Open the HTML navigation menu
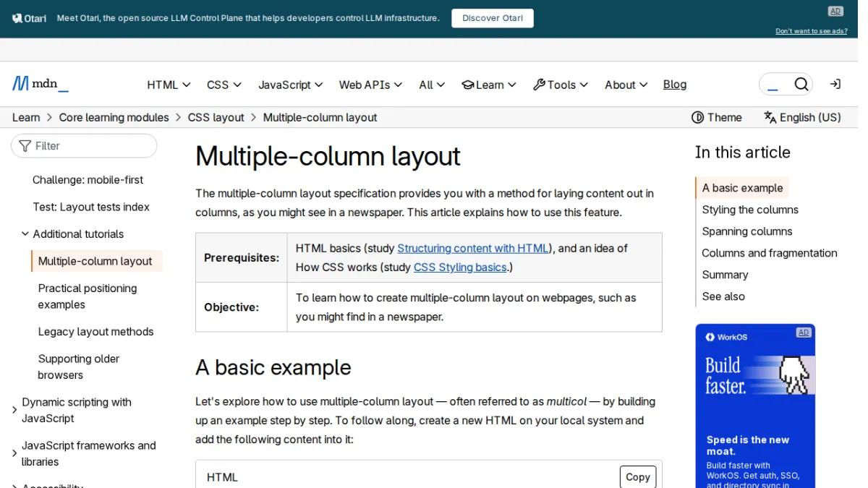The height and width of the screenshot is (488, 868). [x=169, y=85]
